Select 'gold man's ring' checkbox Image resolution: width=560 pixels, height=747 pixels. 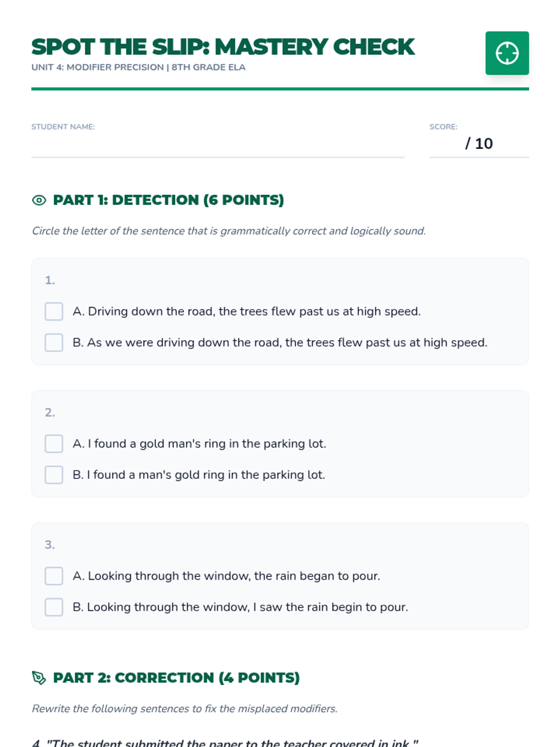tap(54, 444)
